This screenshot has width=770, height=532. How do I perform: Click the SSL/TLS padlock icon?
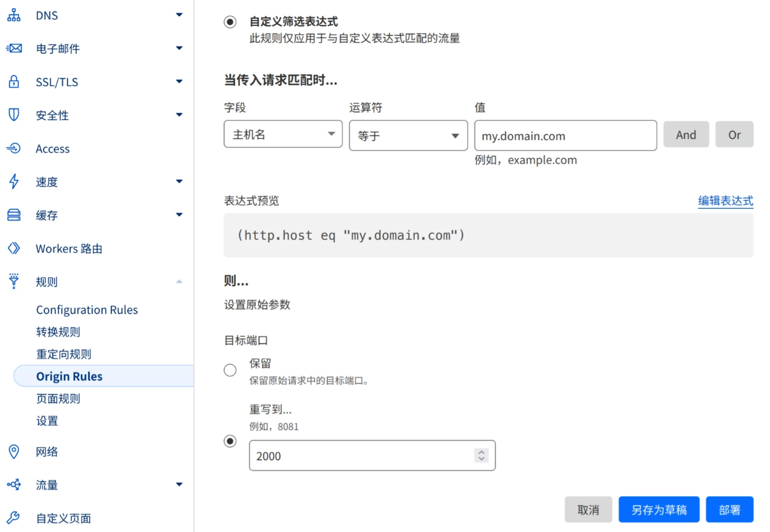tap(14, 82)
